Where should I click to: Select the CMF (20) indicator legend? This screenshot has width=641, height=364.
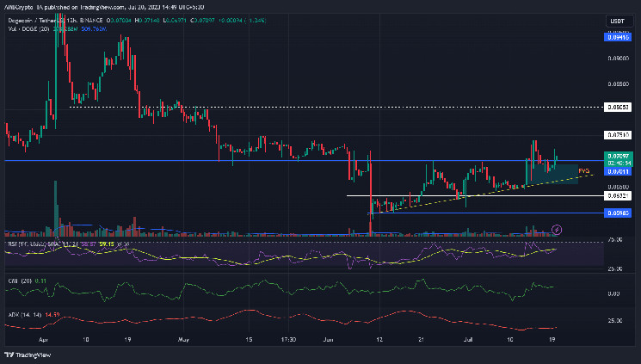pos(19,280)
